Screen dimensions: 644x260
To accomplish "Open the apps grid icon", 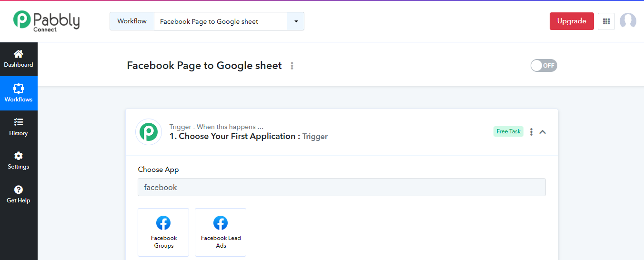I will [606, 21].
